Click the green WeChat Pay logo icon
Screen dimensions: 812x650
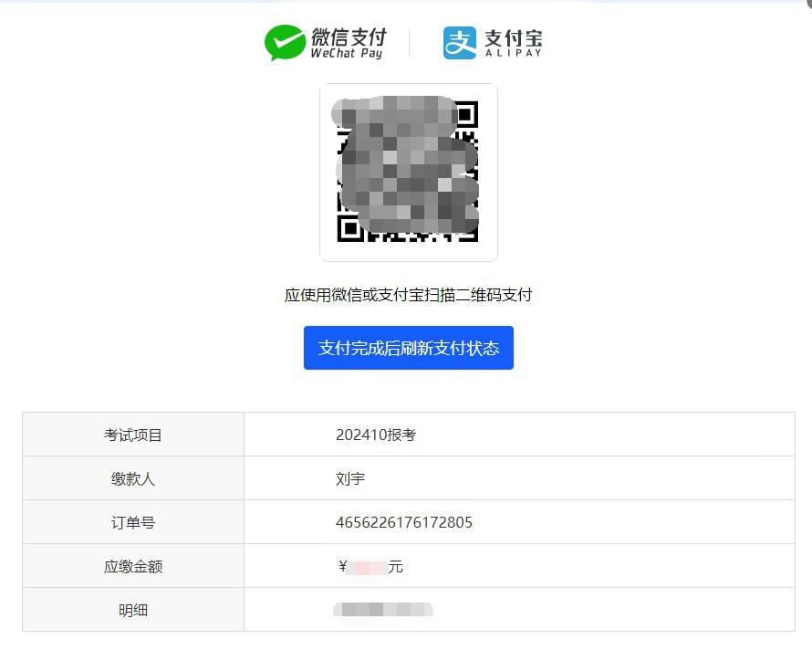(285, 42)
